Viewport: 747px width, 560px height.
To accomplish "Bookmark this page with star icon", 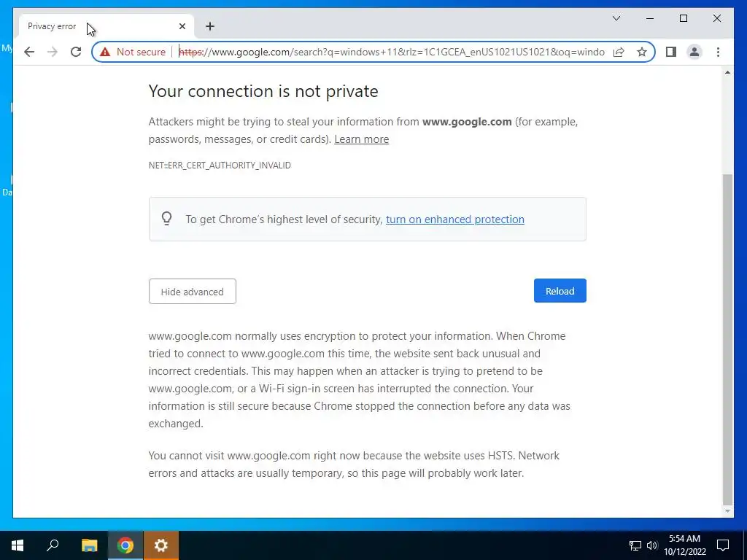I will (x=642, y=52).
